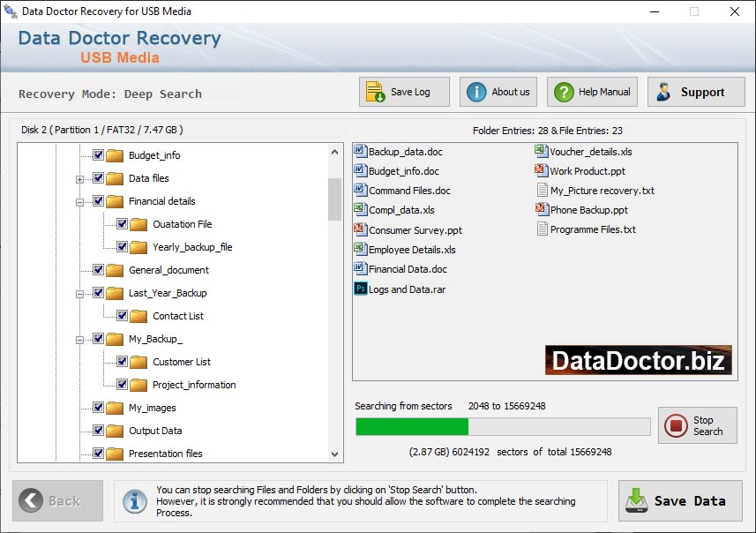This screenshot has height=533, width=756.
Task: Click the icon for Logs and Data.rar
Action: coord(361,289)
